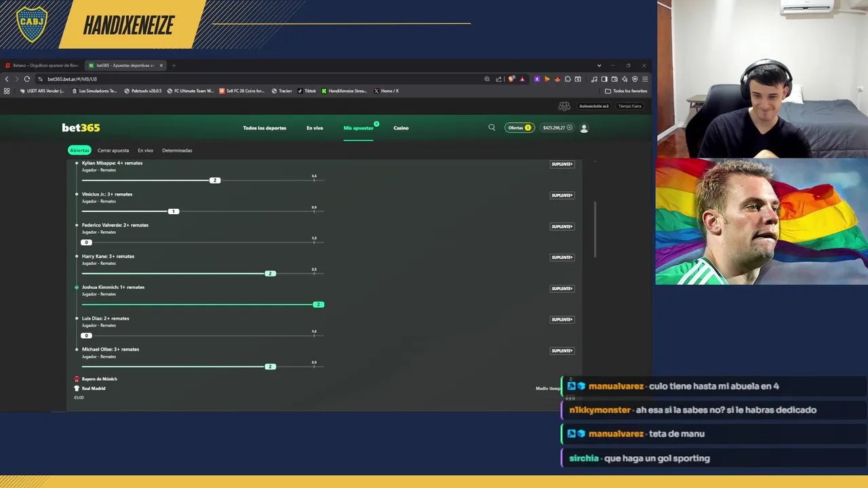Switch to Cerrar apuesta tab
Viewport: 868px width, 488px height.
coord(113,150)
